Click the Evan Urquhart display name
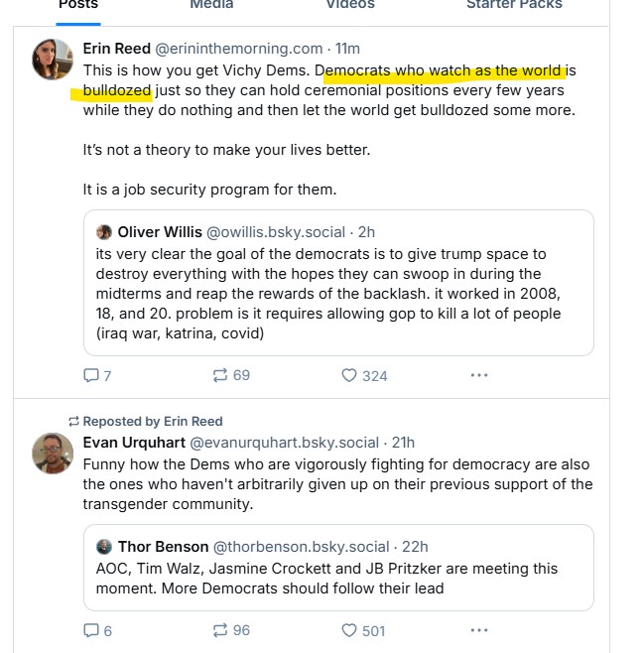The width and height of the screenshot is (644, 653). coord(133,443)
